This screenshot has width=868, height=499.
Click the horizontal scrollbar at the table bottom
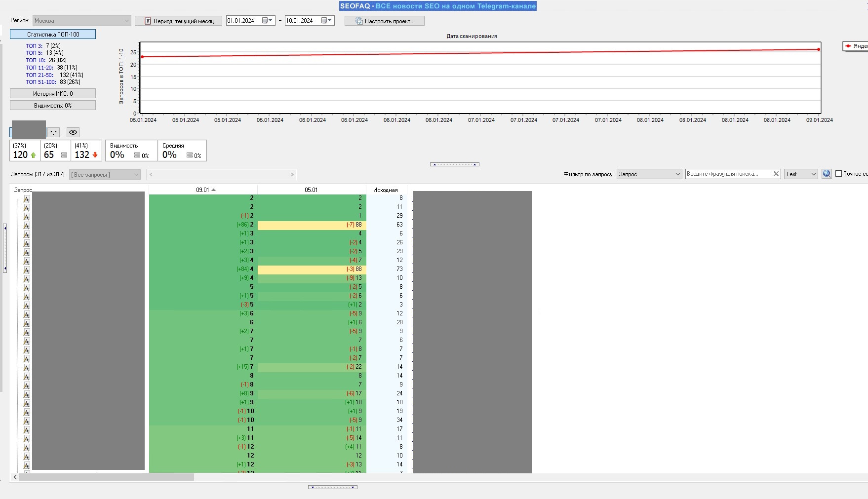[x=106, y=477]
